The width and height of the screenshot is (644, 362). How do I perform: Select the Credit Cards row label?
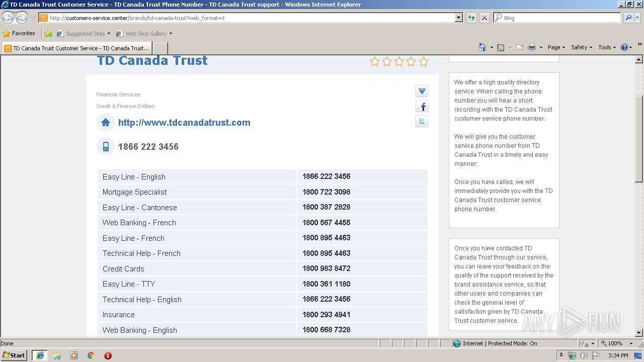pyautogui.click(x=123, y=268)
